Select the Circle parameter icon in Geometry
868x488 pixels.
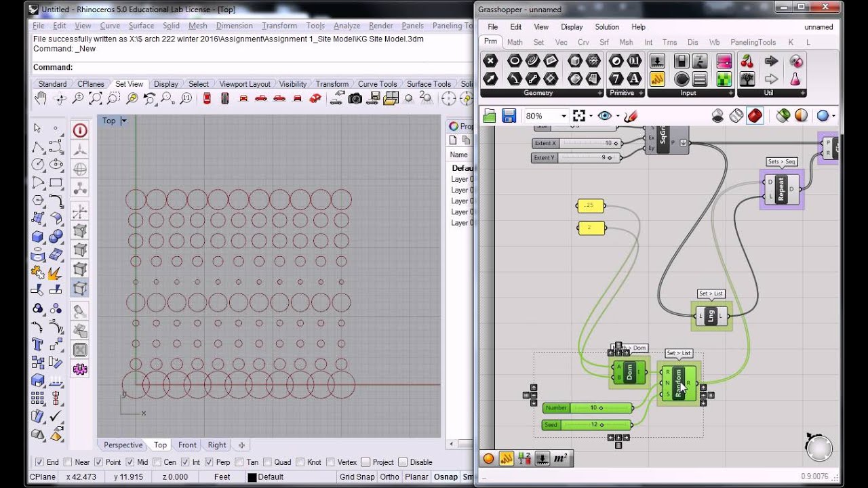coord(514,61)
